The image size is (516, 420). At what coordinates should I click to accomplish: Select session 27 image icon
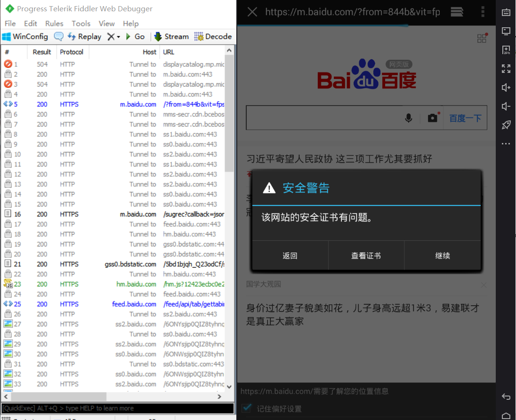[x=8, y=324]
